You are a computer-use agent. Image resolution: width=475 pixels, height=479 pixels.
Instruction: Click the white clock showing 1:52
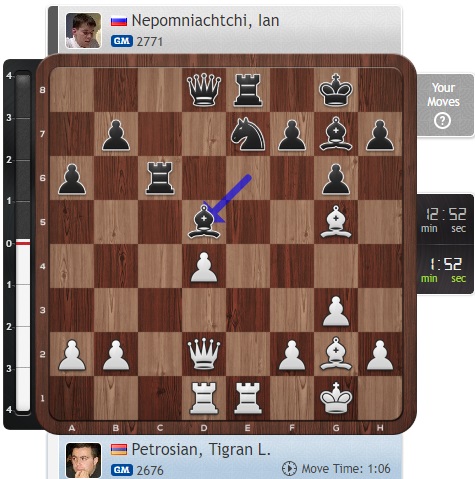(445, 269)
